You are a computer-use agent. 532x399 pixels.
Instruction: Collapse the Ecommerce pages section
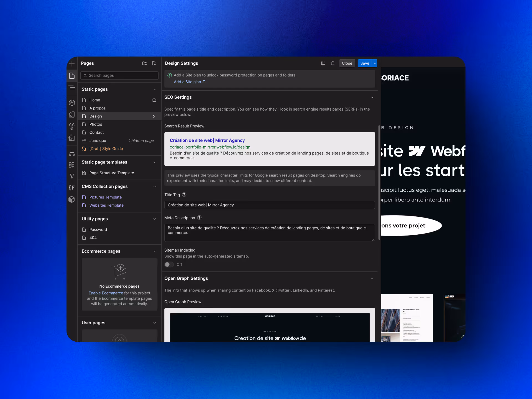click(155, 251)
